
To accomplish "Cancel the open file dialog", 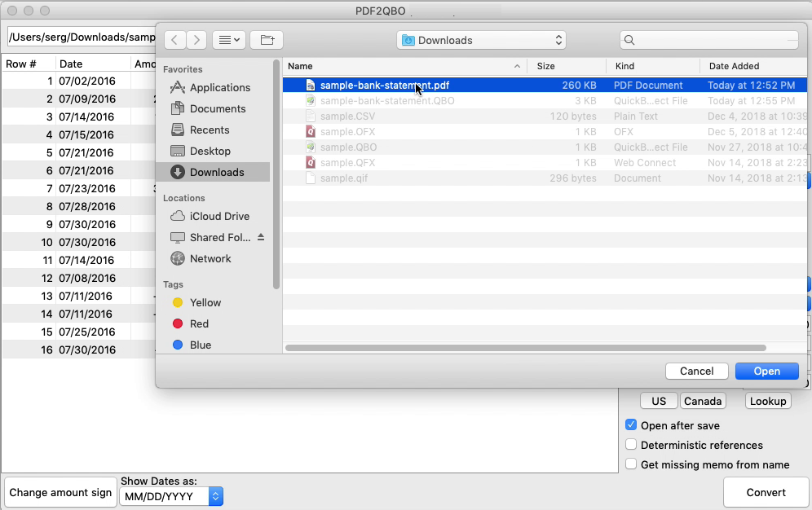I will point(696,371).
